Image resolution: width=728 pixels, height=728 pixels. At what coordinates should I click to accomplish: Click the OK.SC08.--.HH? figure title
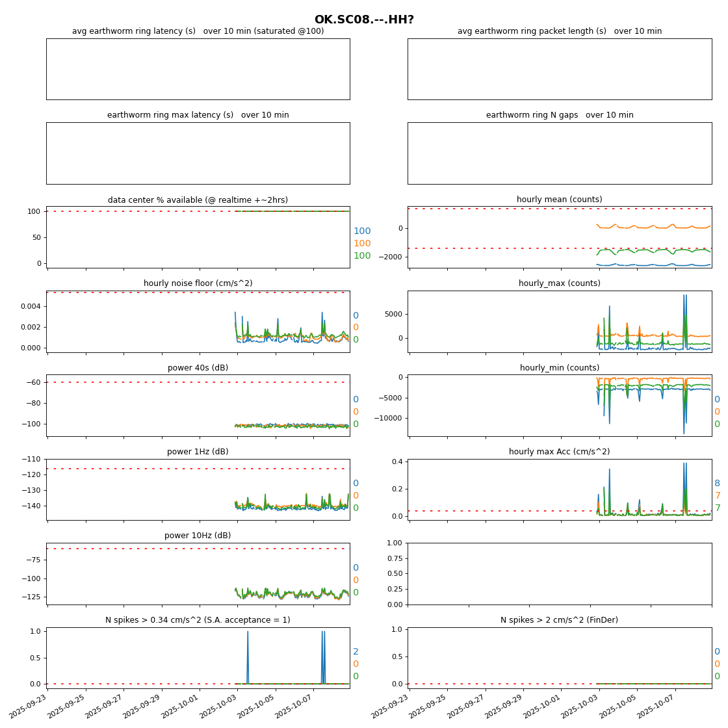(364, 19)
